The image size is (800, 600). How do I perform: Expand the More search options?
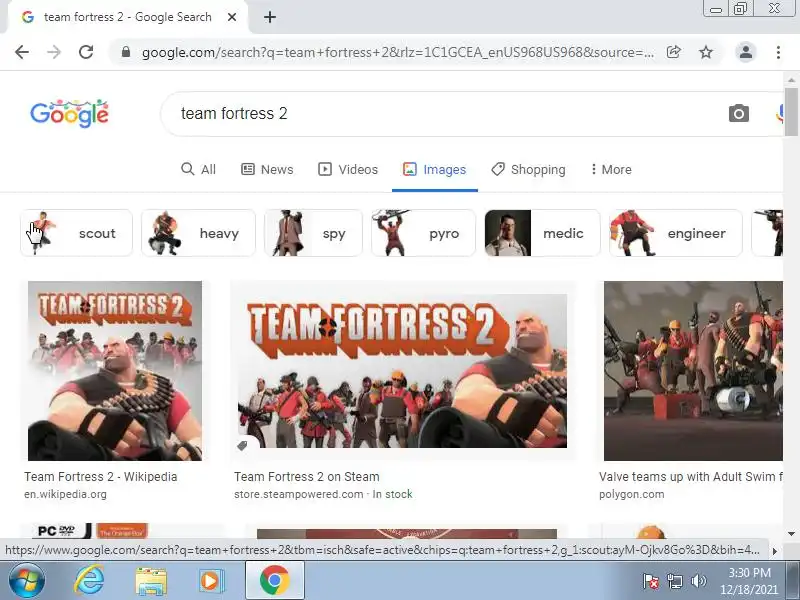click(611, 169)
